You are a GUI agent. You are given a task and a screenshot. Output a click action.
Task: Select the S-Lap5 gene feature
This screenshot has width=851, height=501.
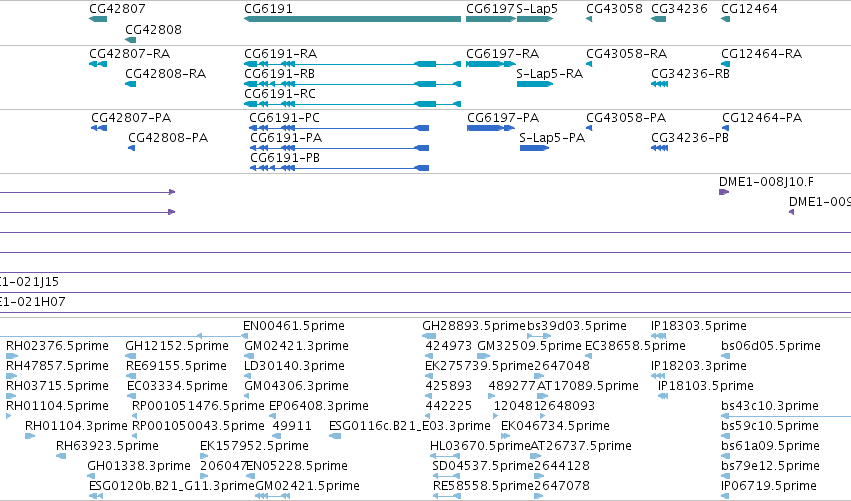coord(535,19)
